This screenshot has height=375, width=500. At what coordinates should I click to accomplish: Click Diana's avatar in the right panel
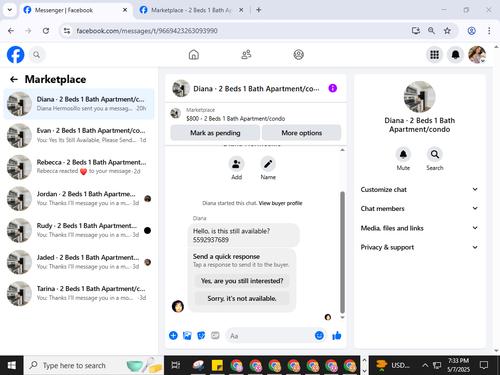tap(419, 97)
